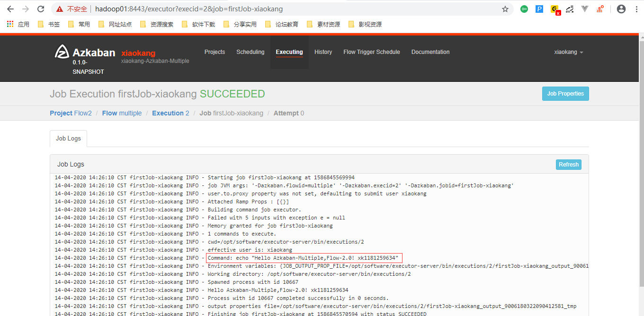Screen dimensions: 644x316
Task: Open the yellow G extension icon
Action: [555, 9]
